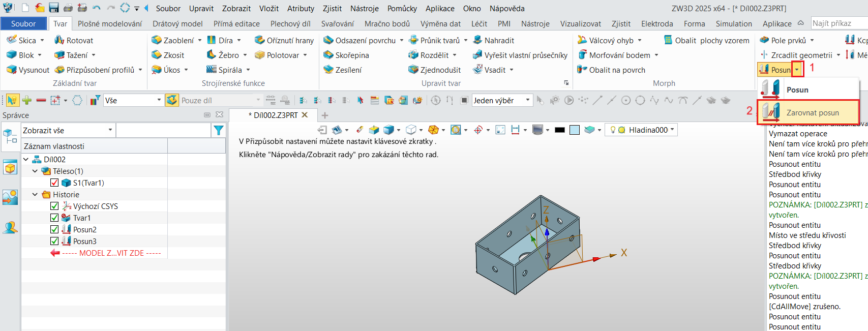Select the Skořepina shell tool

tap(346, 55)
